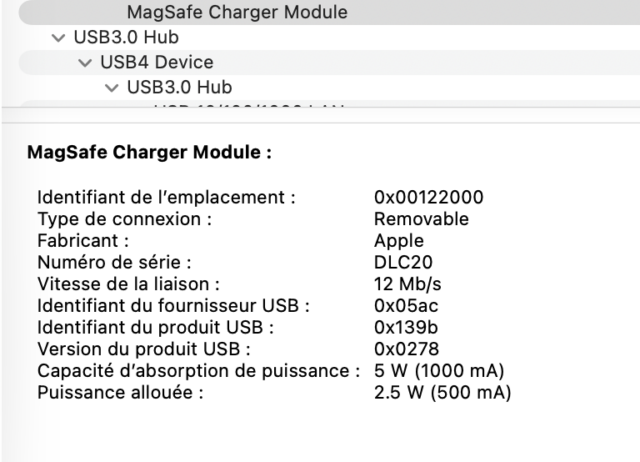Click the Fabricant value Apple
640x462 pixels.
point(398,241)
